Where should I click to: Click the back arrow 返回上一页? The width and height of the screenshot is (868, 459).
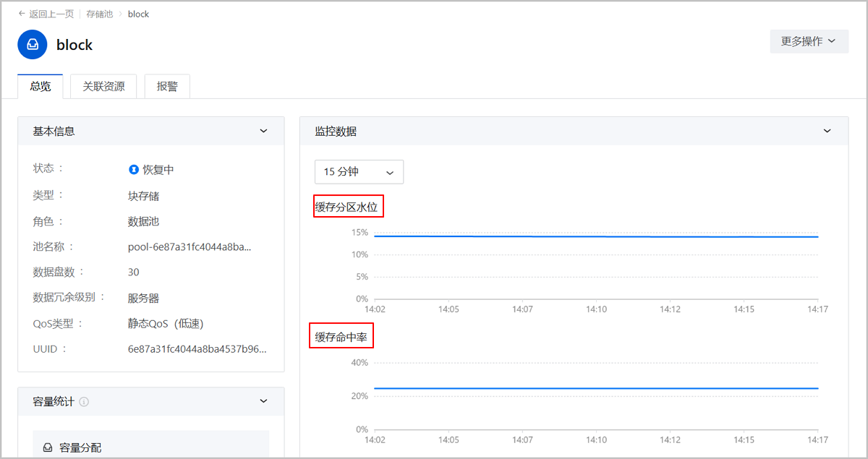click(x=46, y=14)
